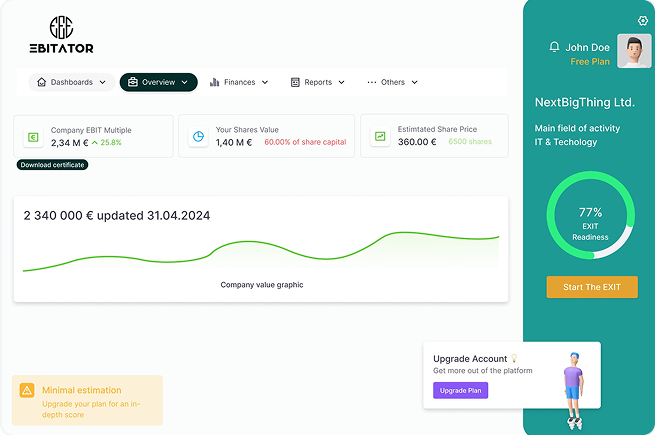This screenshot has height=435, width=655.
Task: Click the Reports calendar icon
Action: pyautogui.click(x=295, y=82)
